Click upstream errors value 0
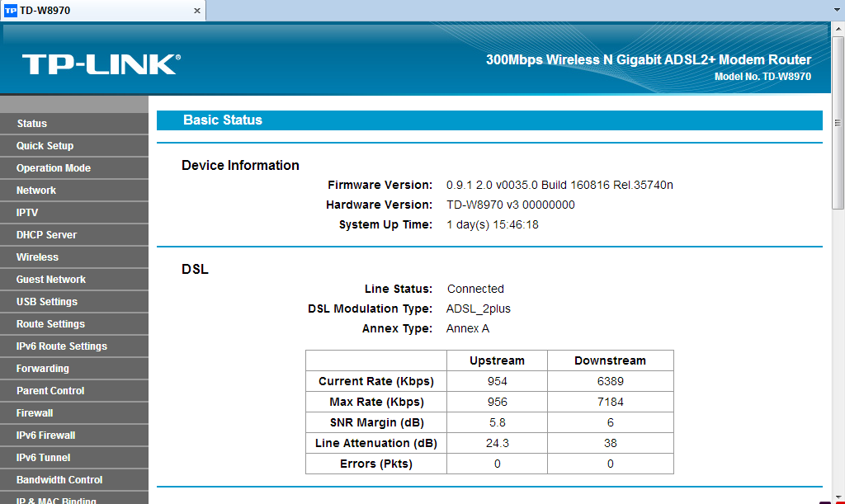The height and width of the screenshot is (504, 845). point(497,464)
